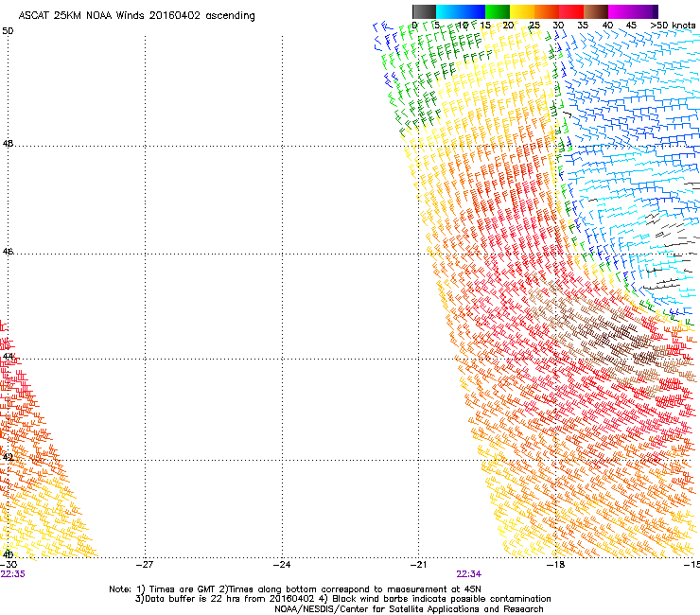The image size is (700, 615).
Task: Click the longitude label '-30'
Action: pyautogui.click(x=9, y=565)
